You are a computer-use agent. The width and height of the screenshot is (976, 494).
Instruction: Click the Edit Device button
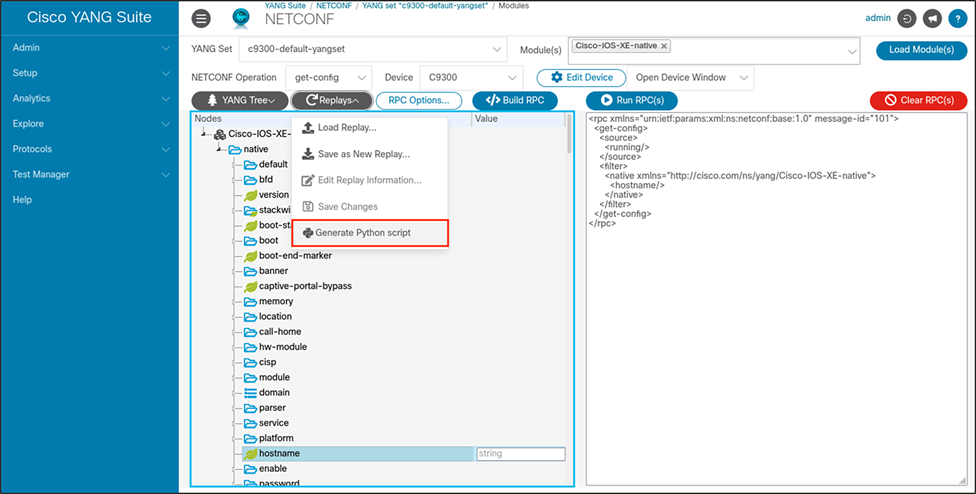pyautogui.click(x=581, y=78)
